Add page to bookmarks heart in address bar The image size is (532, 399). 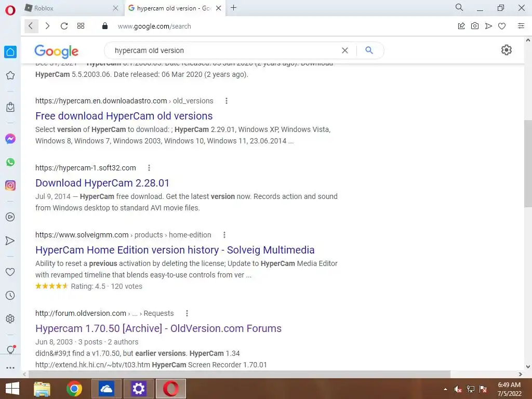click(x=502, y=26)
